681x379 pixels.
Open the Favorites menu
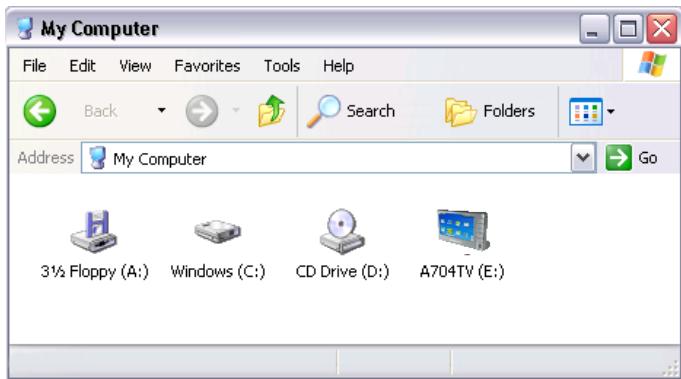pyautogui.click(x=207, y=66)
